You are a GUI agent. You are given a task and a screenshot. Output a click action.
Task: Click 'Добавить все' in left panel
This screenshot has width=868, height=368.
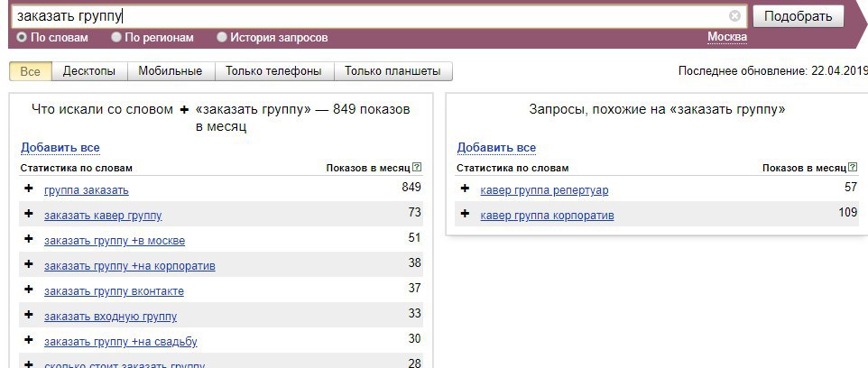pos(60,148)
